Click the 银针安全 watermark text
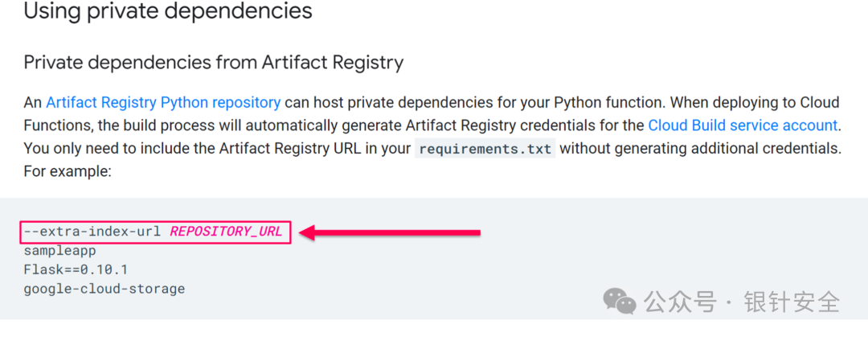868x337 pixels. click(x=792, y=302)
